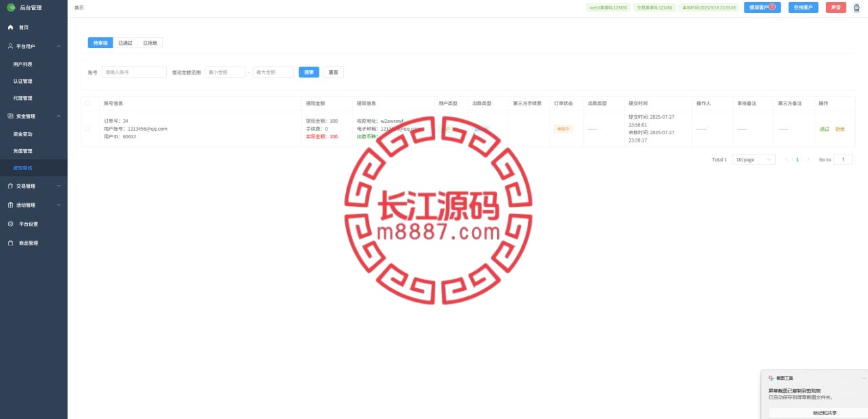The width and height of the screenshot is (868, 419).
Task: Switch to the 已通过 tab
Action: point(125,43)
